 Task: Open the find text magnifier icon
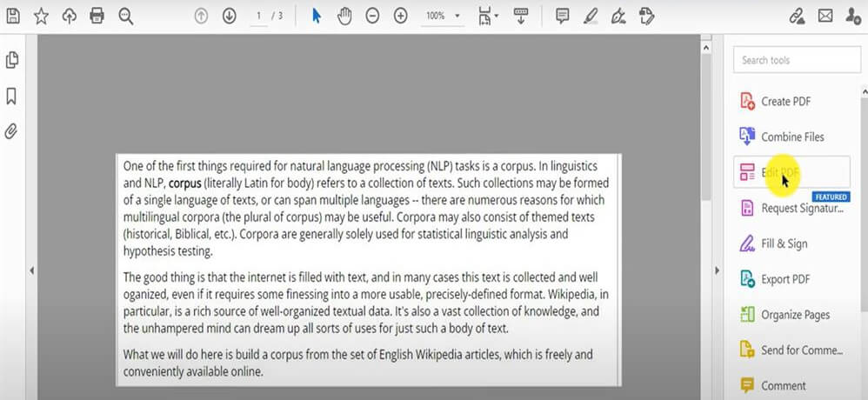(125, 16)
